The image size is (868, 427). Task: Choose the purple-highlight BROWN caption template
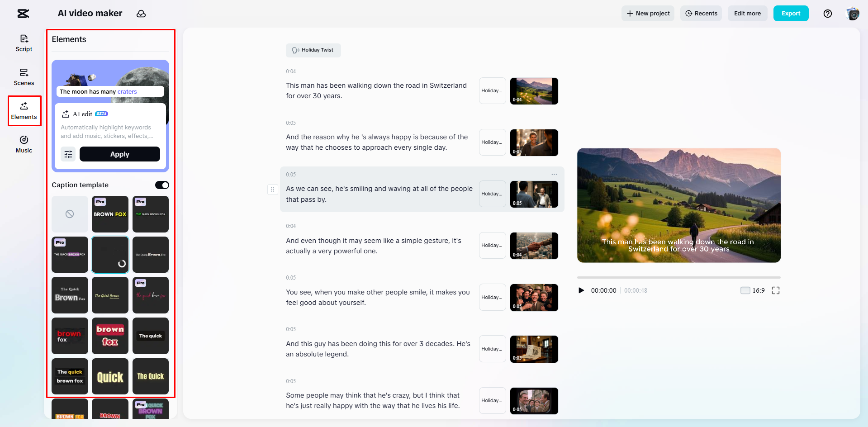pyautogui.click(x=70, y=255)
